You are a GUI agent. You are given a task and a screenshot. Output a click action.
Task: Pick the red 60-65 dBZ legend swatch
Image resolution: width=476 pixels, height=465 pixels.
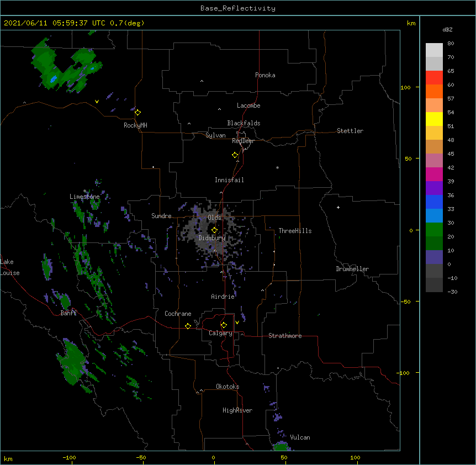tap(434, 78)
